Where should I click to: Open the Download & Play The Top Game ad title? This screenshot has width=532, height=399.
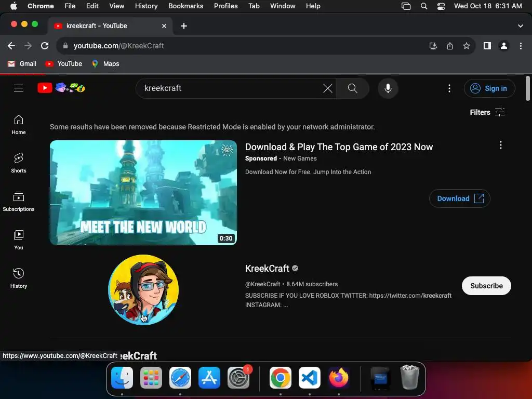tap(339, 147)
